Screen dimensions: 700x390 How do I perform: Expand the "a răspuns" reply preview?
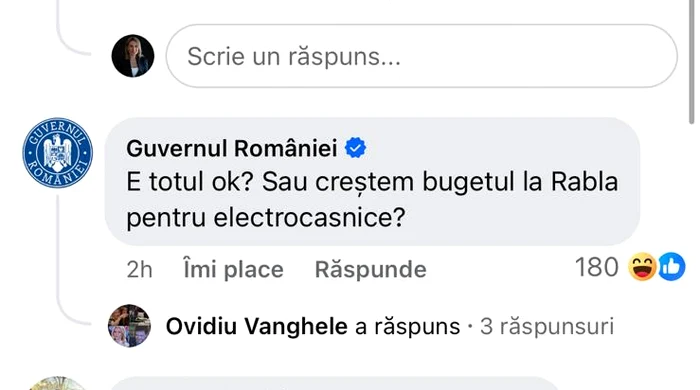pos(408,326)
